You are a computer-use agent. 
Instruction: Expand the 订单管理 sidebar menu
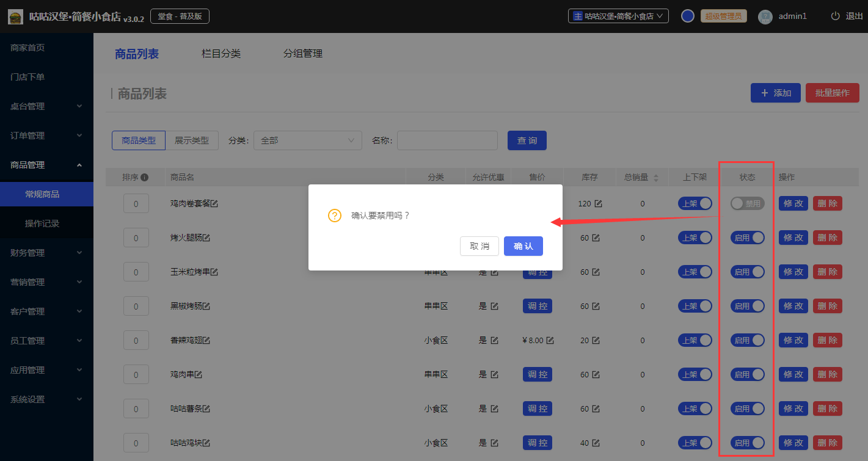[x=46, y=136]
